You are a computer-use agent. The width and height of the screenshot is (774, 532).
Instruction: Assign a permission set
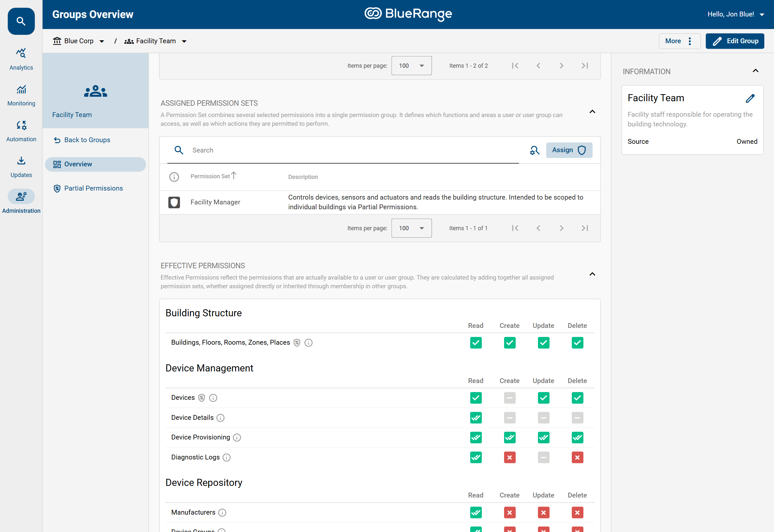point(569,150)
